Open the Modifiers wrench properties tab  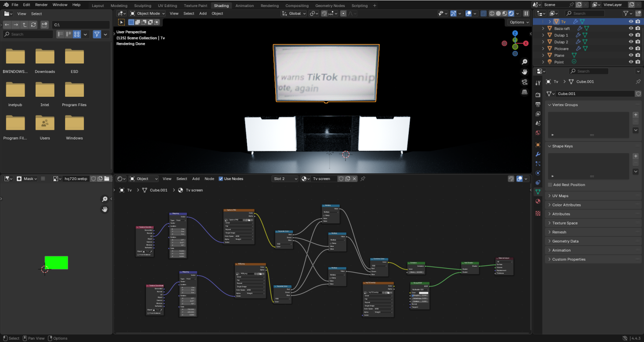538,154
